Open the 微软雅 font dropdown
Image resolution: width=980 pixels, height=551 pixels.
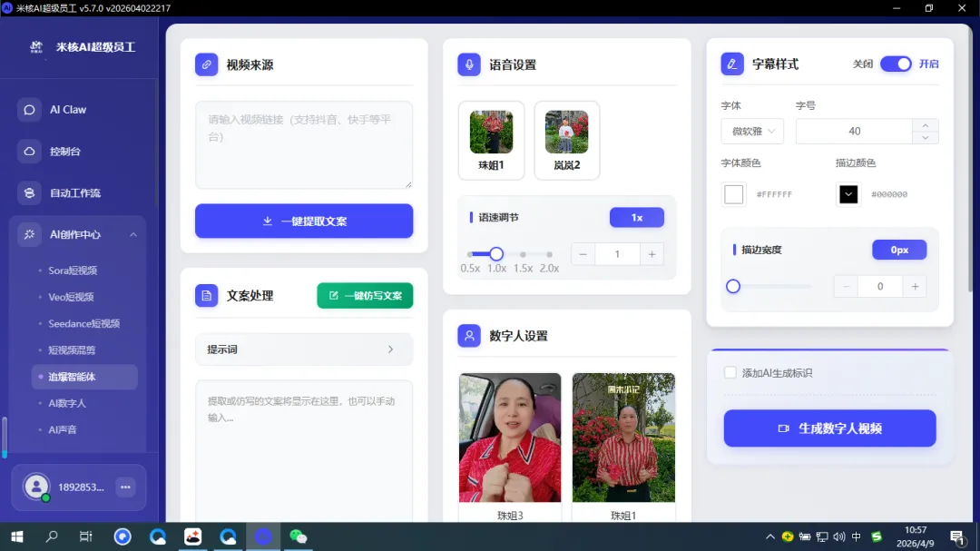point(752,131)
